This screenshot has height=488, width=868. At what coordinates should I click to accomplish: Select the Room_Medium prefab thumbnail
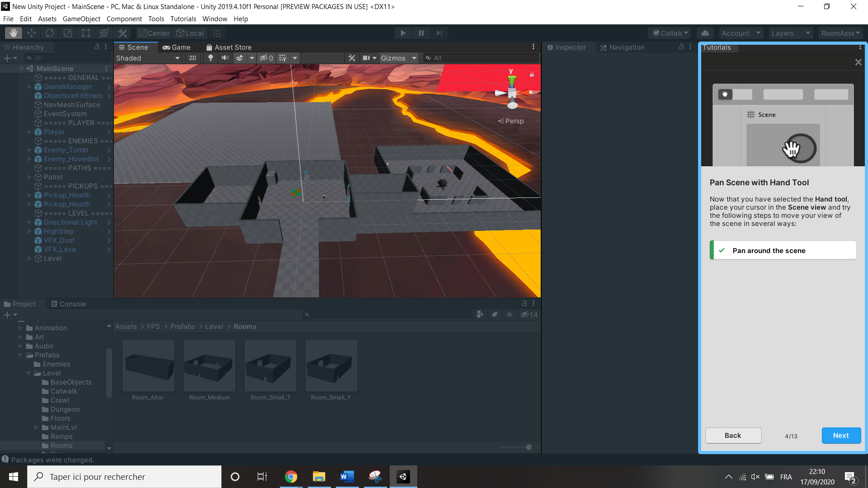[209, 366]
